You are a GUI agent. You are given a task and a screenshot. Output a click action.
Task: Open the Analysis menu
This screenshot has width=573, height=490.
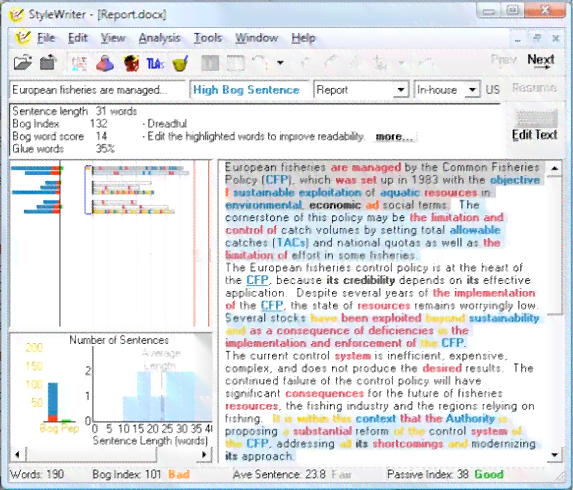159,38
